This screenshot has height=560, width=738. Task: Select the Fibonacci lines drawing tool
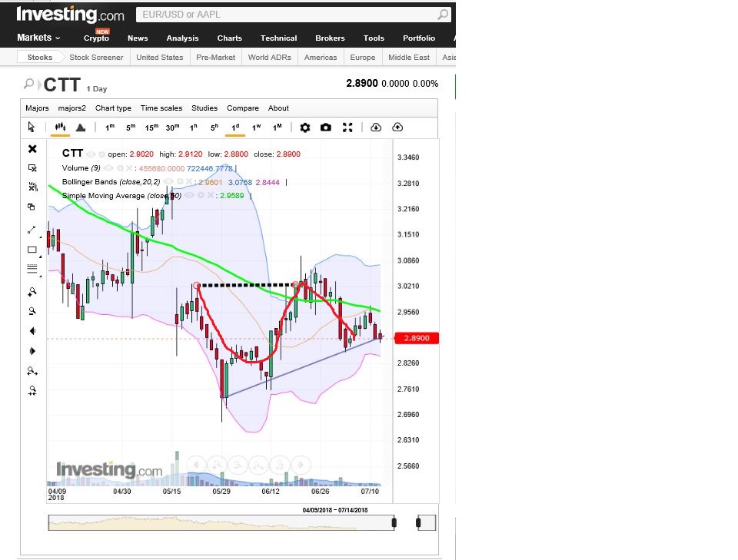click(32, 269)
